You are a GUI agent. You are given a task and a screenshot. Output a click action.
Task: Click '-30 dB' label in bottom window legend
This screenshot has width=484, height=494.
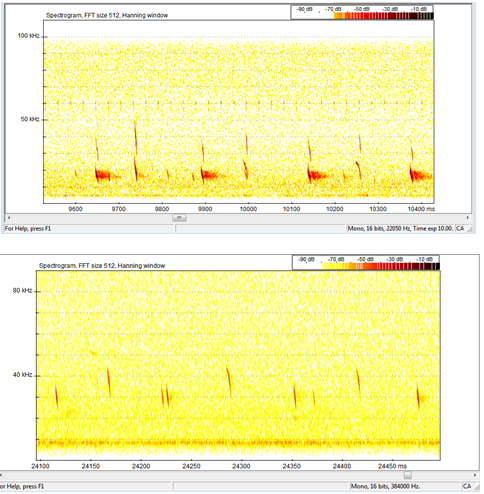coord(395,259)
